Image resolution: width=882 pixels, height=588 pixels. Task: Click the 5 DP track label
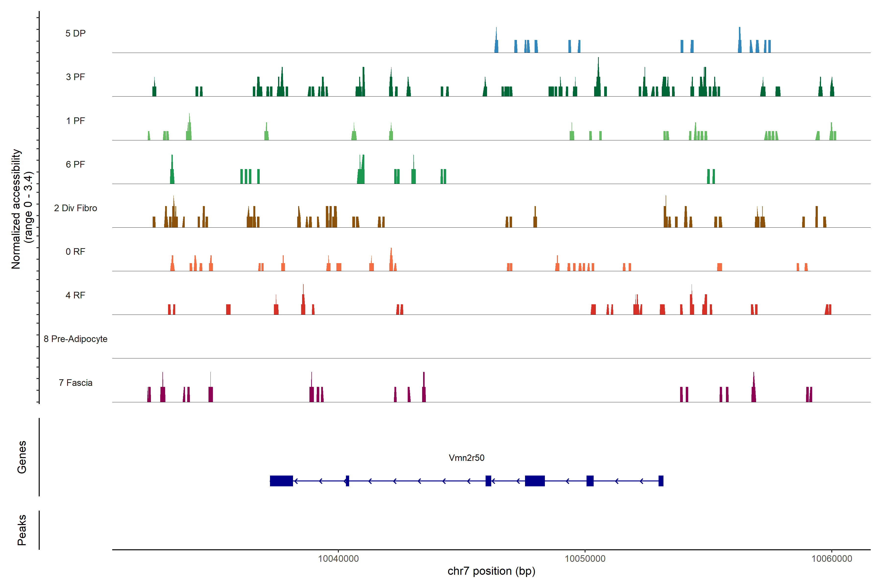tap(75, 33)
